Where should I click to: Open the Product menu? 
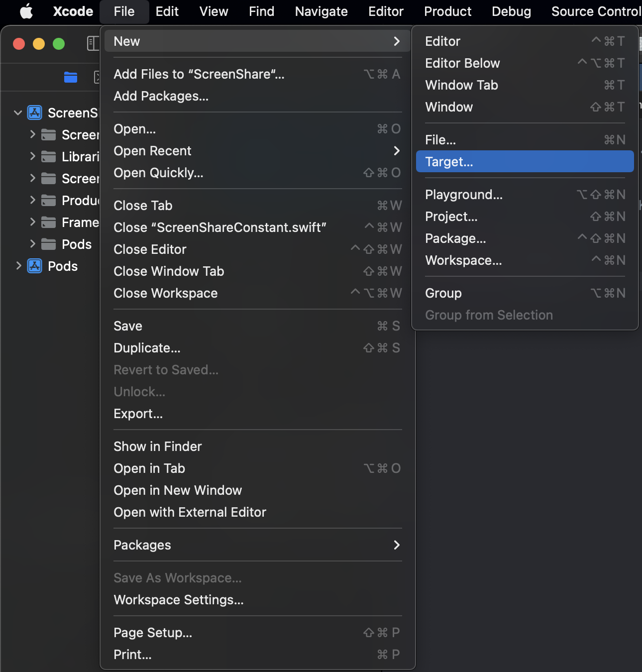[447, 11]
